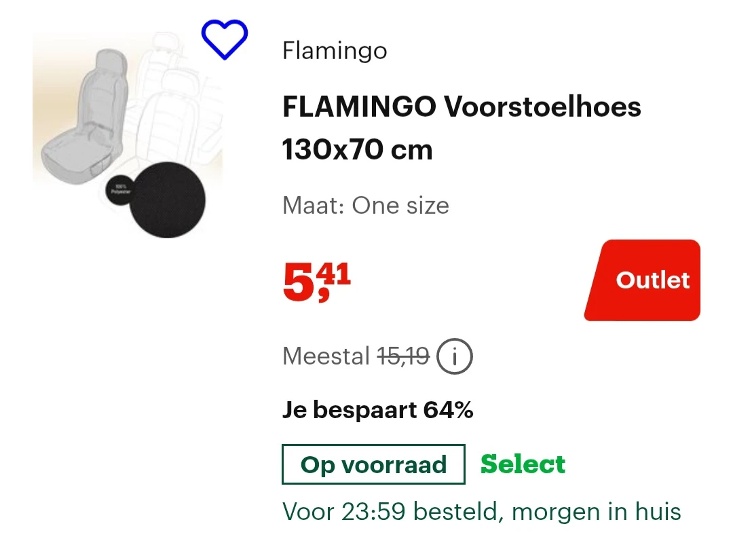Click the Maat: One size text

click(366, 206)
